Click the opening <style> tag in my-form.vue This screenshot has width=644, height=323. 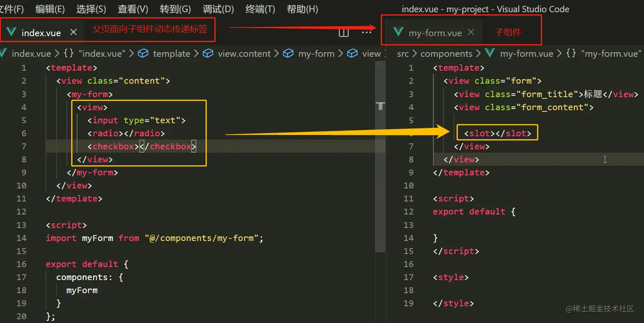(451, 277)
